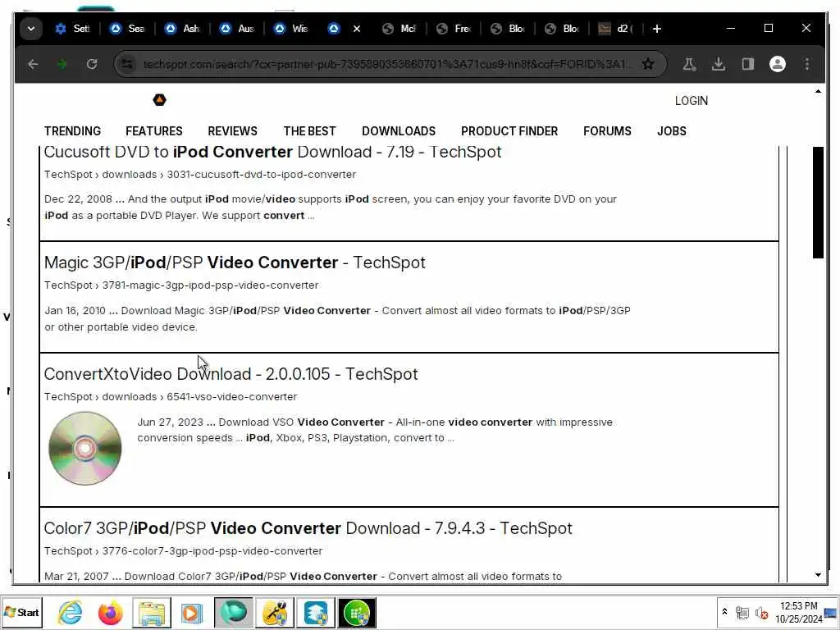Open the wrench tools taskbar icon

tap(275, 613)
